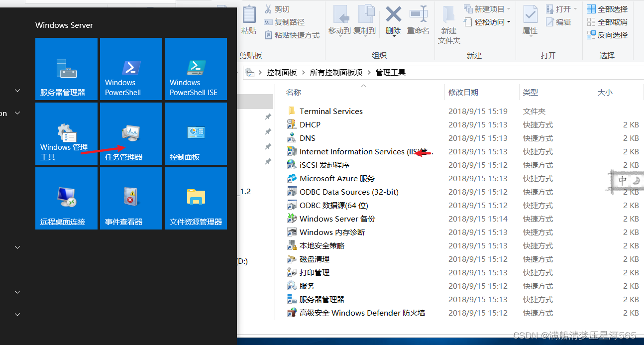644x345 pixels.
Task: Select 高级安全 Windows Defender 防火墙 row
Action: tap(463, 313)
